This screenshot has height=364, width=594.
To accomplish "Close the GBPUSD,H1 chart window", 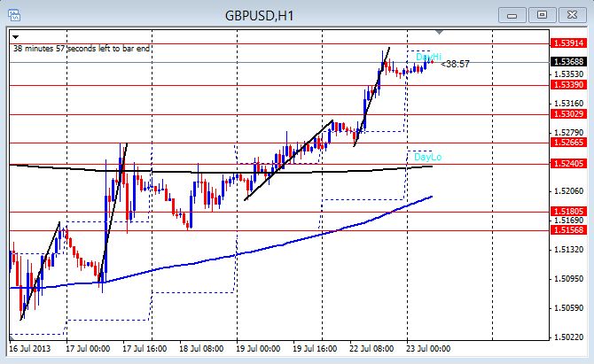I will [573, 15].
